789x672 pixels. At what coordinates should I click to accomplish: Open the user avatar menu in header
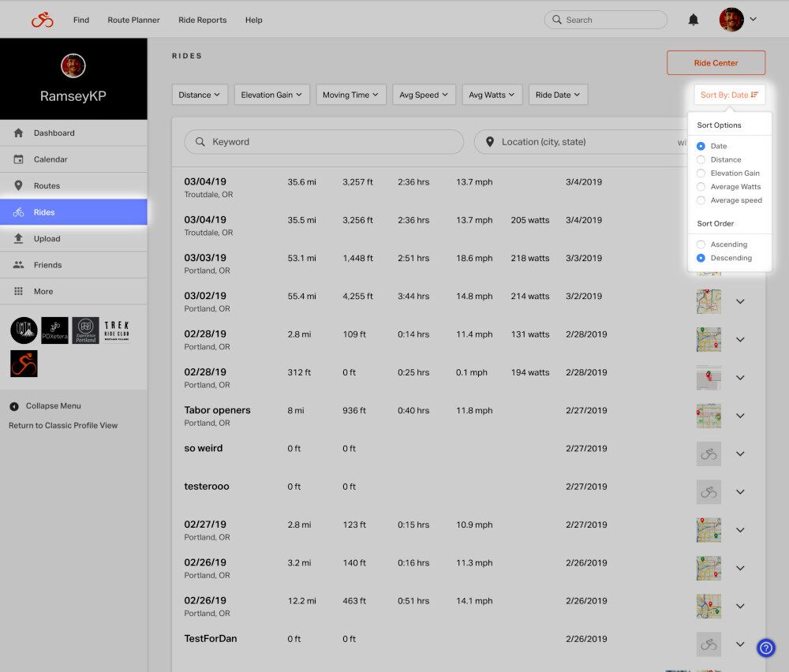pos(738,20)
